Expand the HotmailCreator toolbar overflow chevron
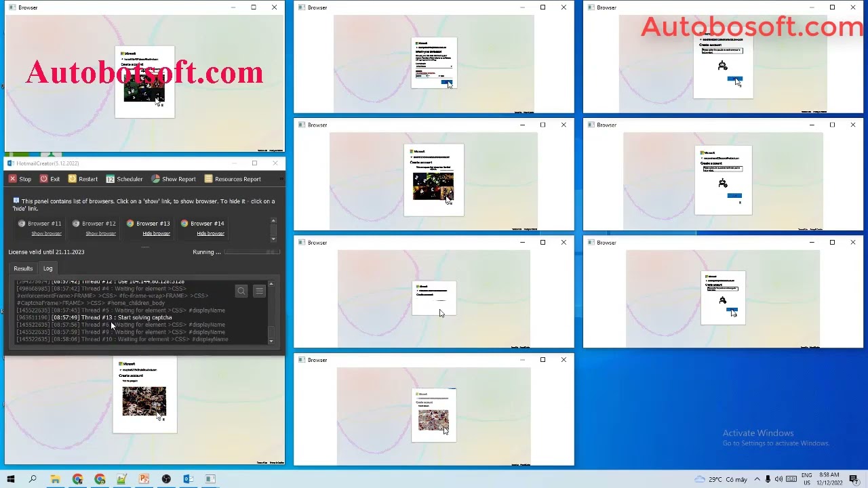Image resolution: width=868 pixels, height=488 pixels. [x=281, y=179]
